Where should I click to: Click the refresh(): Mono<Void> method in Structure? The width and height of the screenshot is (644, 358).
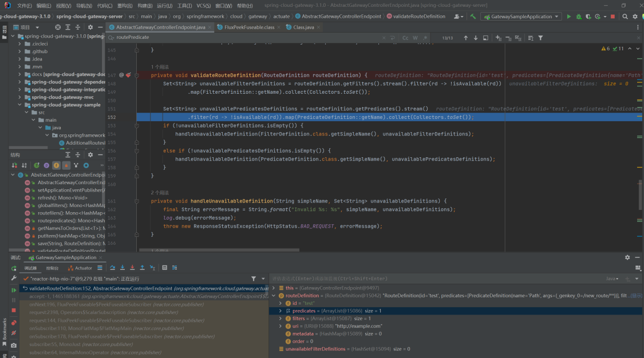coord(62,198)
